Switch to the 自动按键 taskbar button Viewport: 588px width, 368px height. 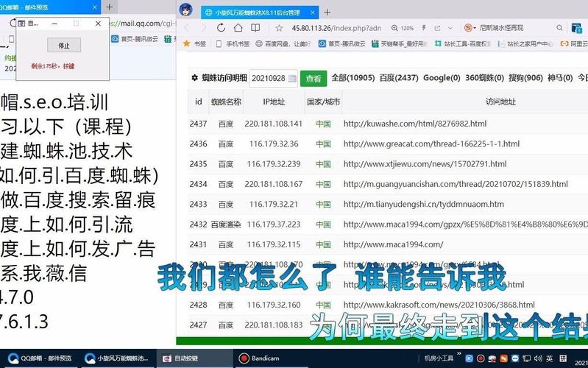pyautogui.click(x=194, y=358)
